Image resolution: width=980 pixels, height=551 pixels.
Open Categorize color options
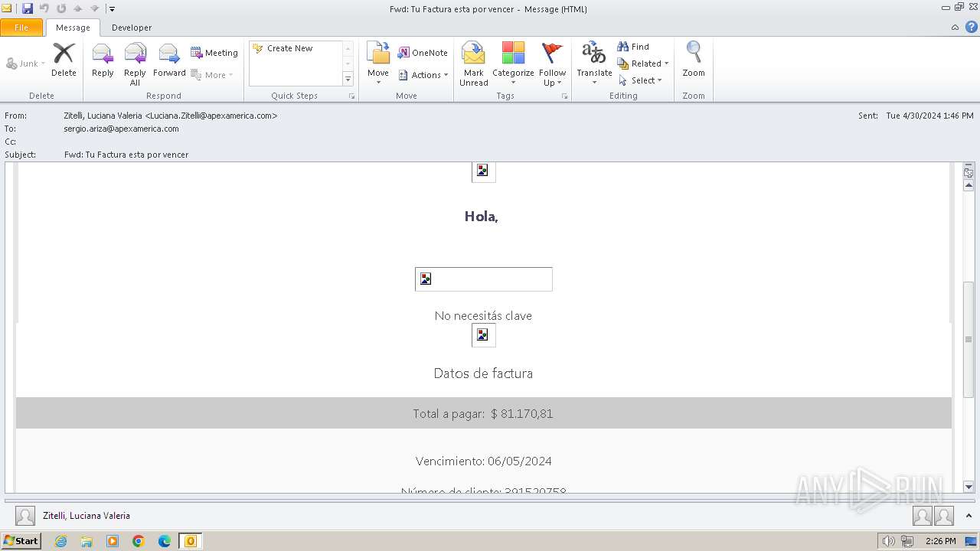[513, 64]
